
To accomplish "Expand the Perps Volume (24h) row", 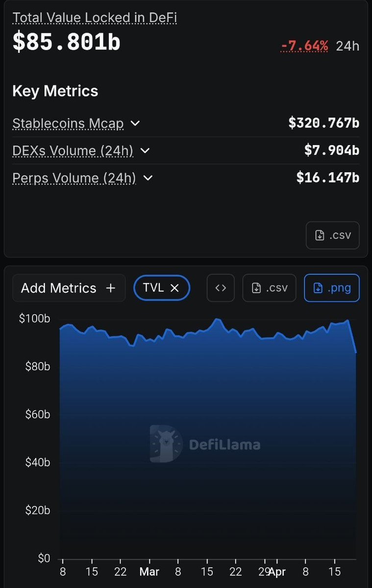I will tap(148, 178).
